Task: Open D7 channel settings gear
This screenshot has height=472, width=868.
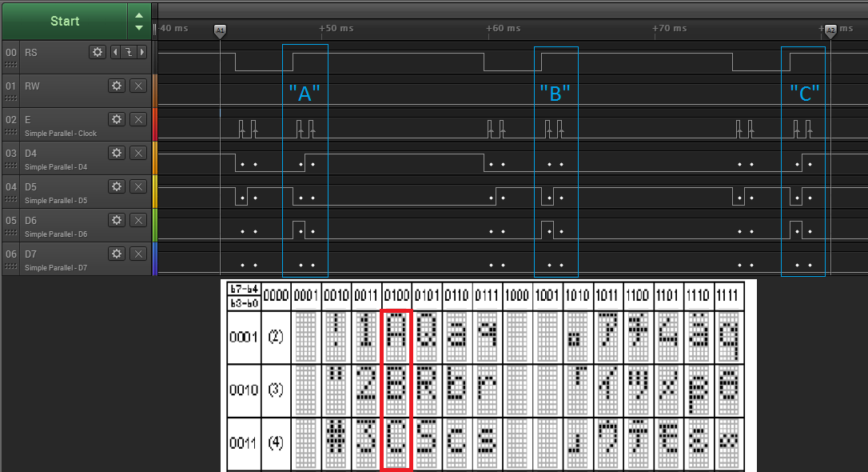Action: [x=117, y=254]
